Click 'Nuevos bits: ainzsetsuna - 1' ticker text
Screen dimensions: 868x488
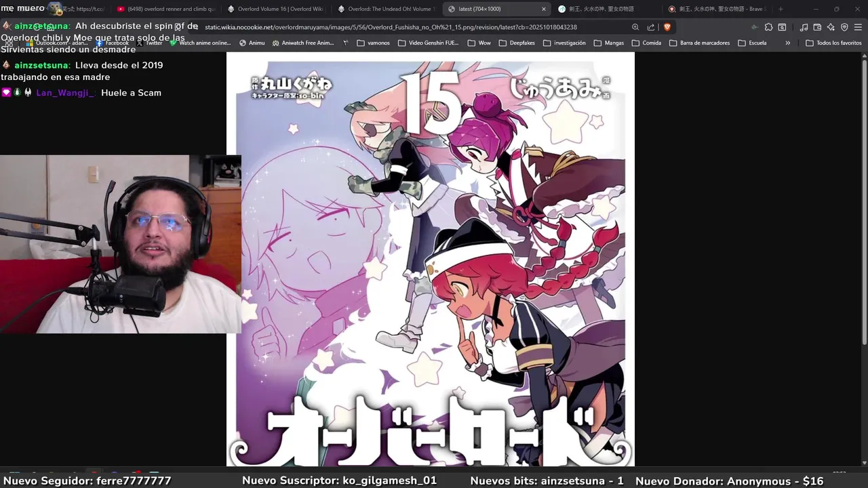tap(547, 481)
